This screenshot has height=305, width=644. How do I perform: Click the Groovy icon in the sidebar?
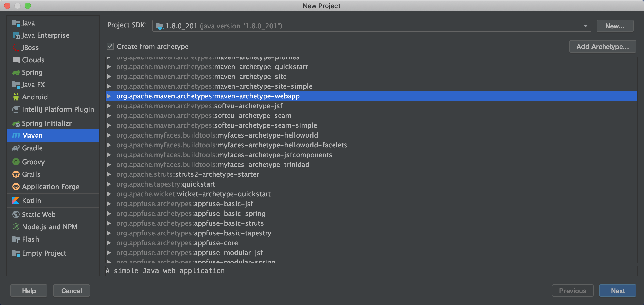point(16,162)
